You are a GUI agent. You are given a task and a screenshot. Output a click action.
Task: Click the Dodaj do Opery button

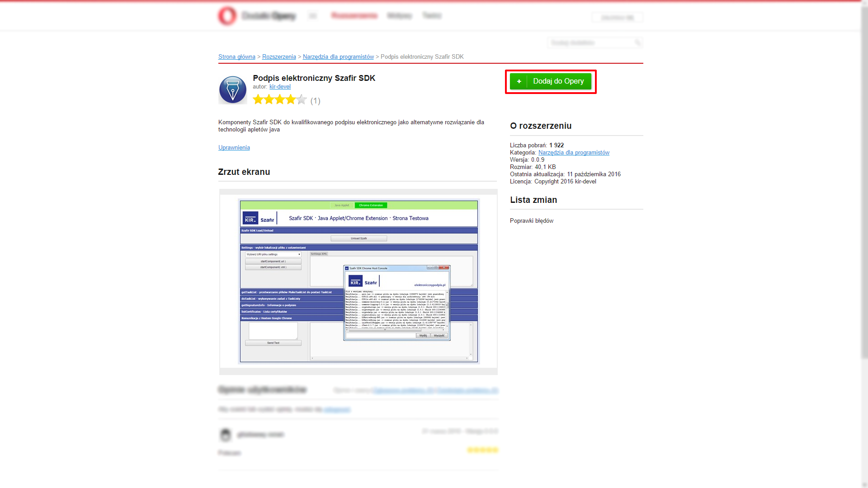click(558, 81)
